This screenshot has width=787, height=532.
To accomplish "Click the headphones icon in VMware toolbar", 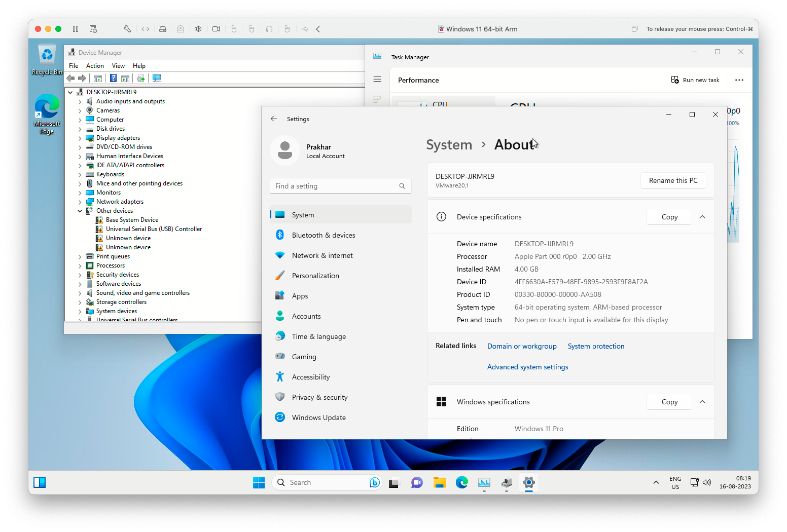I will pos(269,29).
